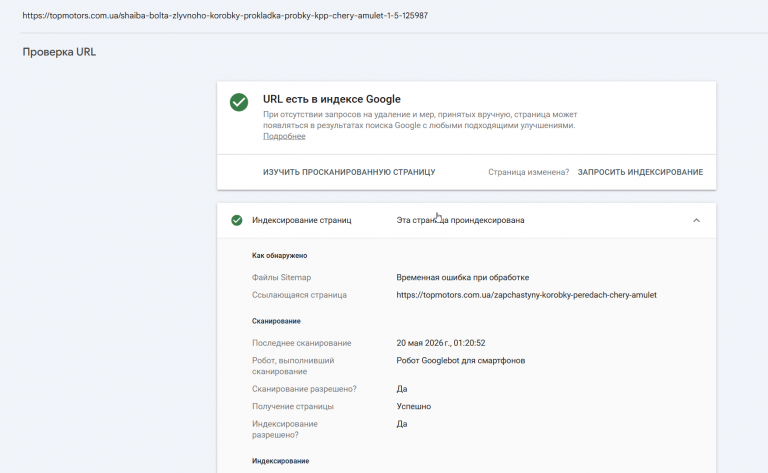The width and height of the screenshot is (768, 473).
Task: Click the green checkmark beside 'URL есть в индексе Google'
Action: pos(239,102)
